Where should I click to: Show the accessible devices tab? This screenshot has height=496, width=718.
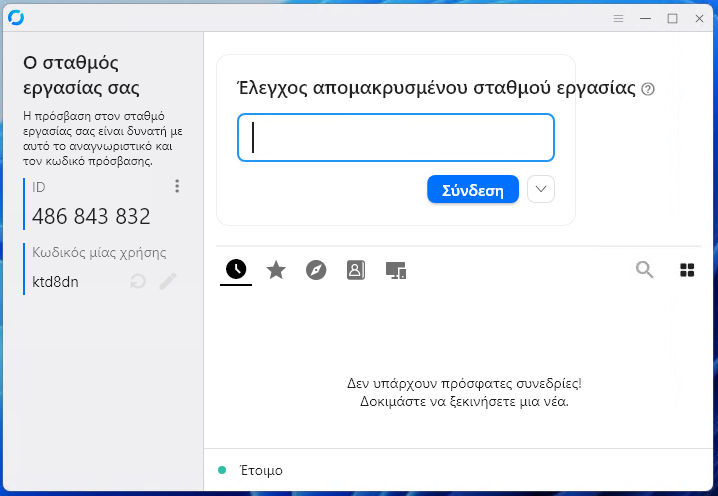pos(396,270)
